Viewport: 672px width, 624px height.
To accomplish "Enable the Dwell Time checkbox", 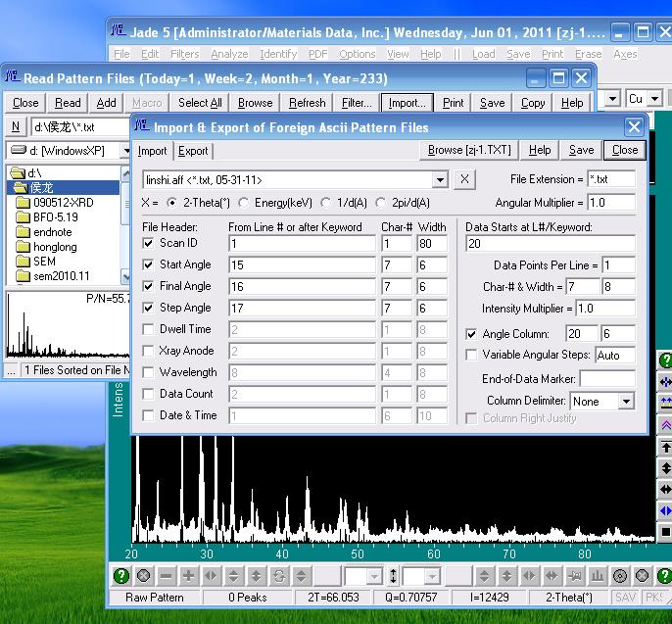I will tap(148, 329).
